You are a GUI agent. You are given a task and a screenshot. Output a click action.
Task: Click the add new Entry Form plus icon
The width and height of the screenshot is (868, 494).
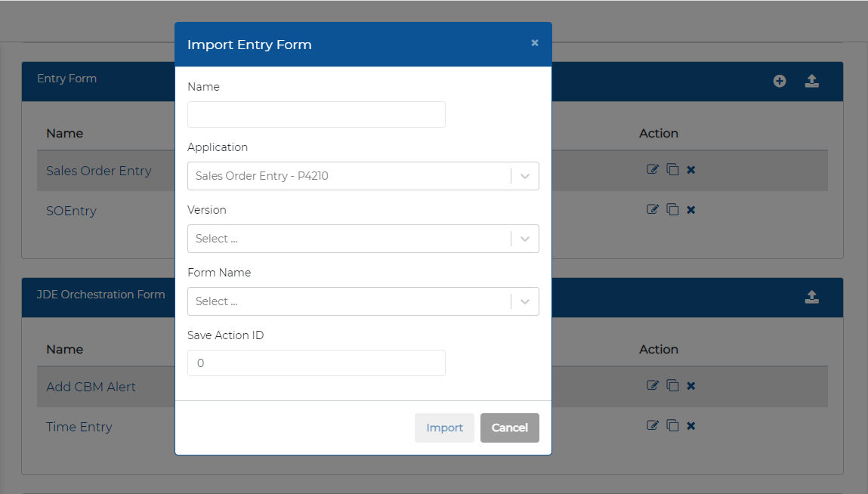click(x=780, y=81)
